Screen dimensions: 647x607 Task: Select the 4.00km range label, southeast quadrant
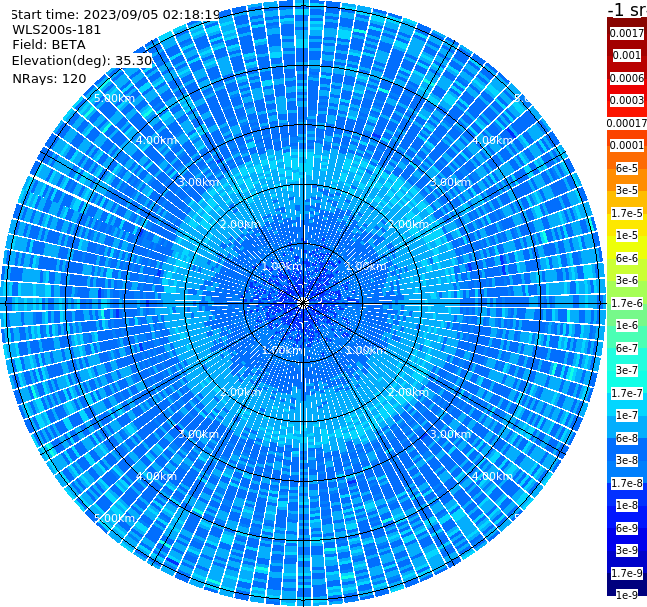(492, 476)
